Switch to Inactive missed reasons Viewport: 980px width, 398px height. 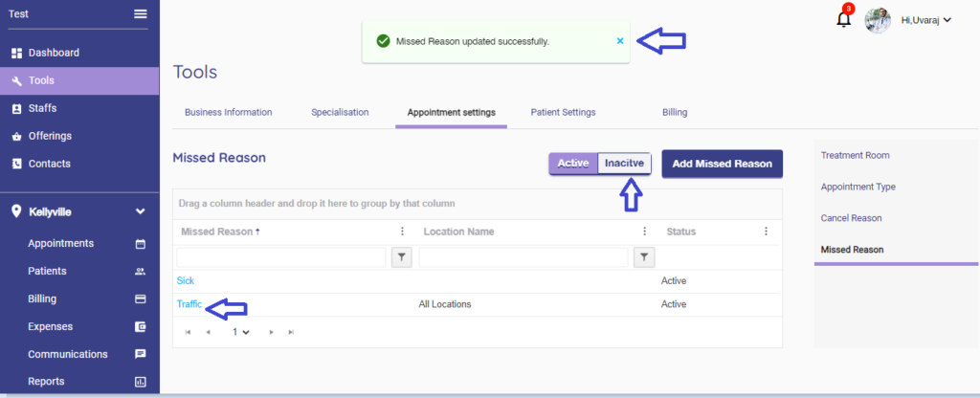pyautogui.click(x=625, y=164)
